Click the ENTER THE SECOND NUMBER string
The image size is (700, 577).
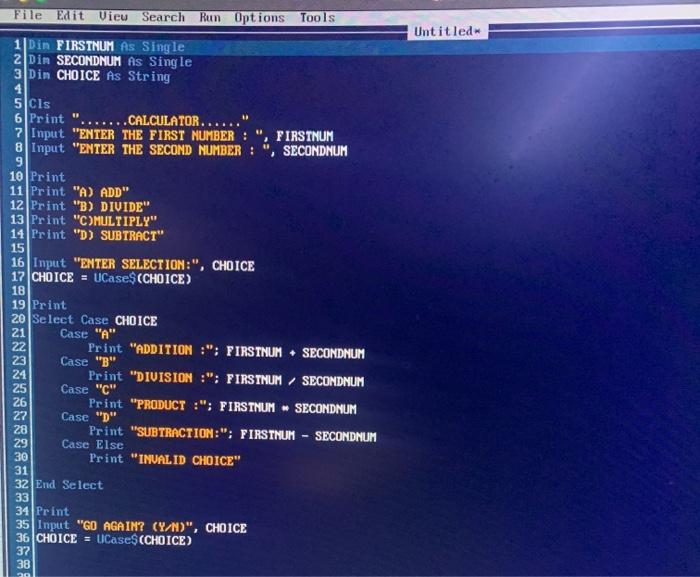pos(171,150)
